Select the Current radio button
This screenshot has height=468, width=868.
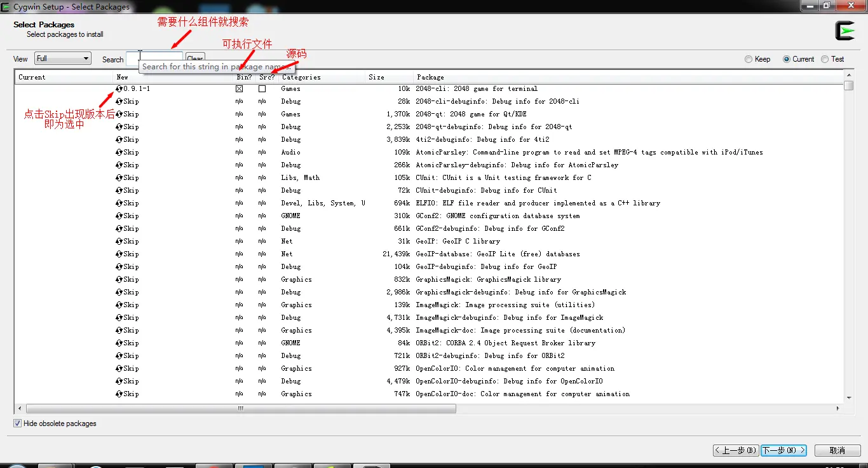pyautogui.click(x=787, y=59)
